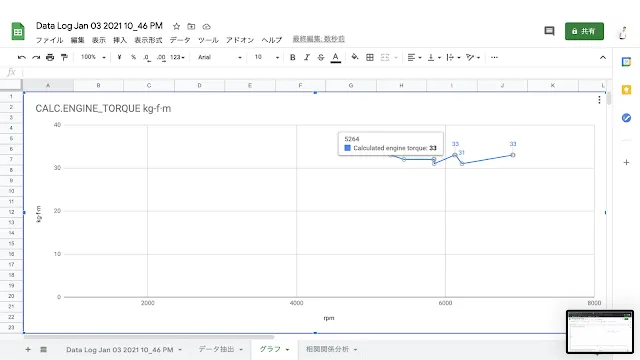Screen dimensions: 640x360
Task: Open the text color picker
Action: 336,58
